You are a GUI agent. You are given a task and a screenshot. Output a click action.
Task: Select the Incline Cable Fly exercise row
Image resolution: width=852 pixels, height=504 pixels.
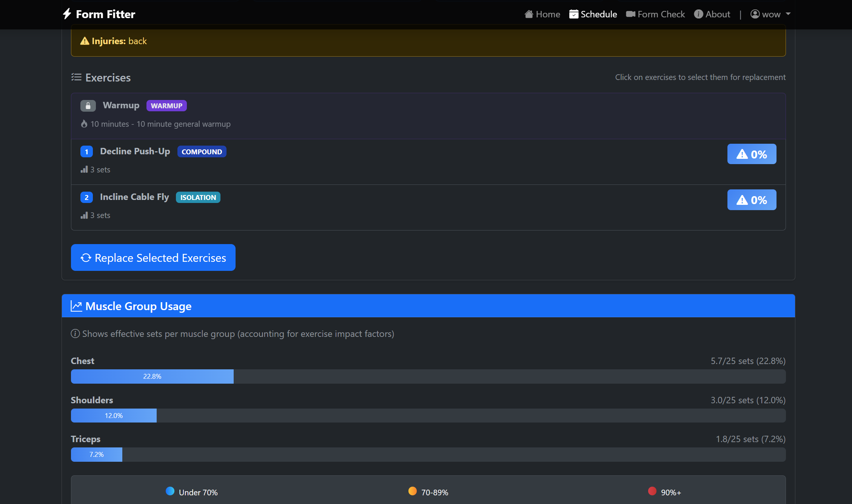[x=415, y=207]
